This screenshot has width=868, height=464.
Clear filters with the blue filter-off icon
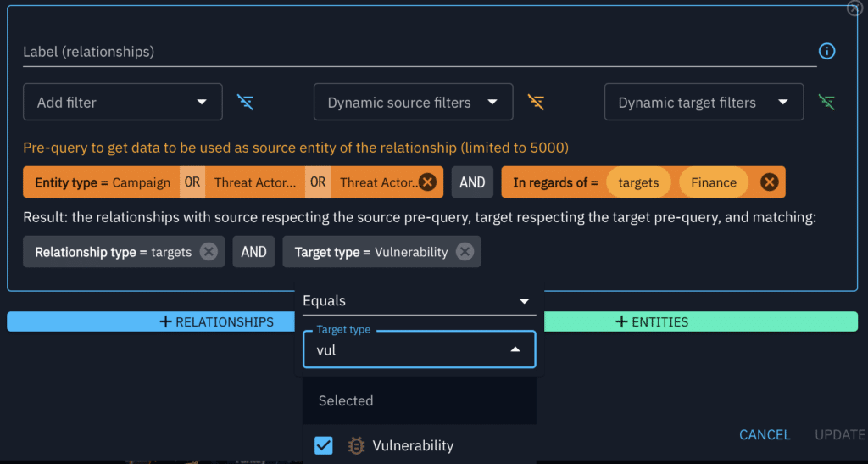click(x=245, y=102)
